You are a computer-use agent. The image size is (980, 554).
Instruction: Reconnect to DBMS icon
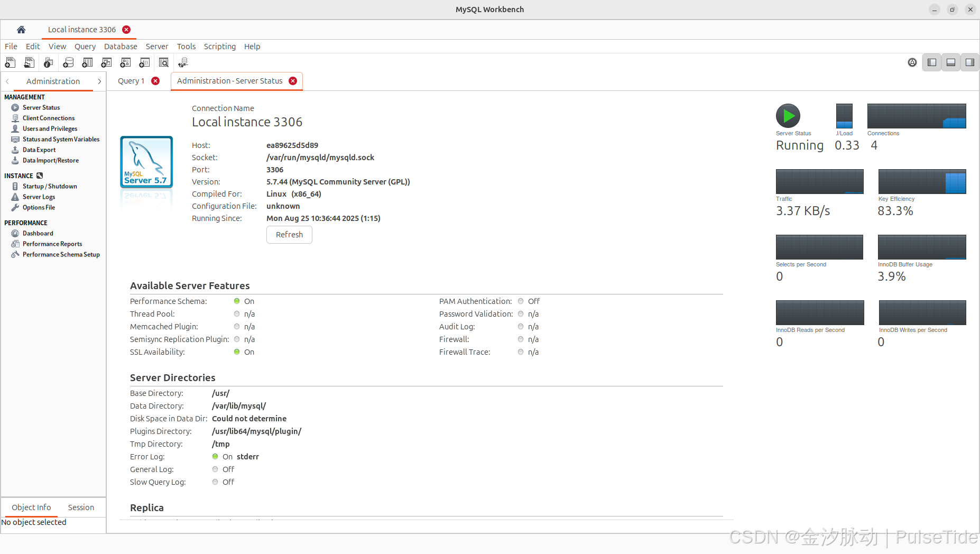pos(183,62)
